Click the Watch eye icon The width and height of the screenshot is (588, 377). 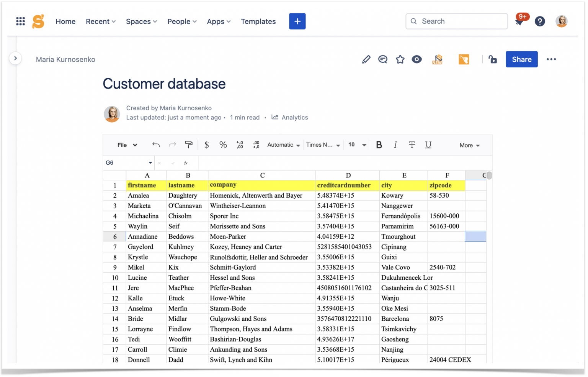[416, 59]
